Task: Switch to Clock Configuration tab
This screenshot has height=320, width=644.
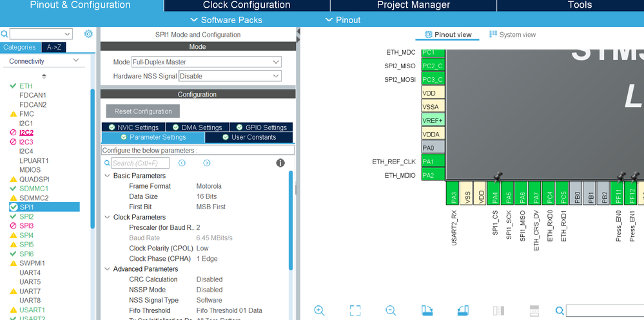Action: (247, 5)
